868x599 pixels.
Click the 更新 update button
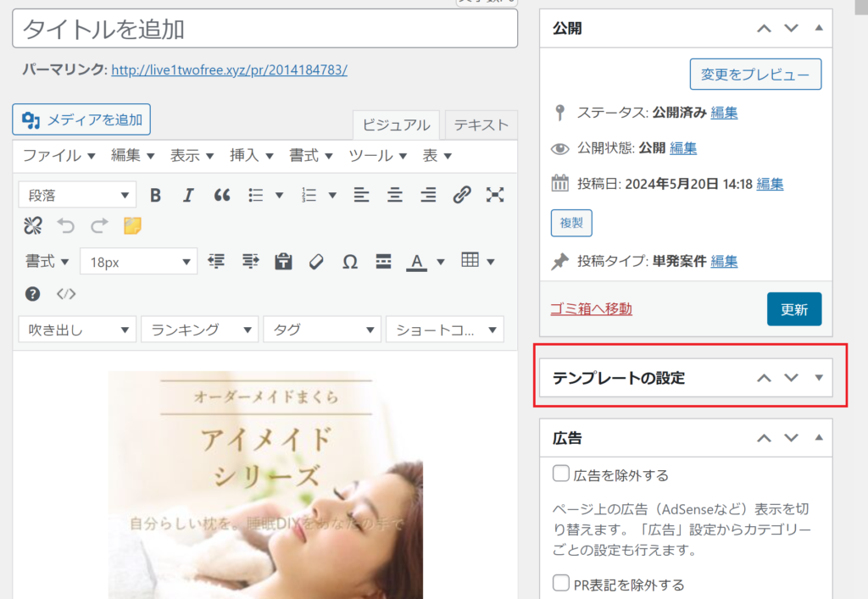793,309
